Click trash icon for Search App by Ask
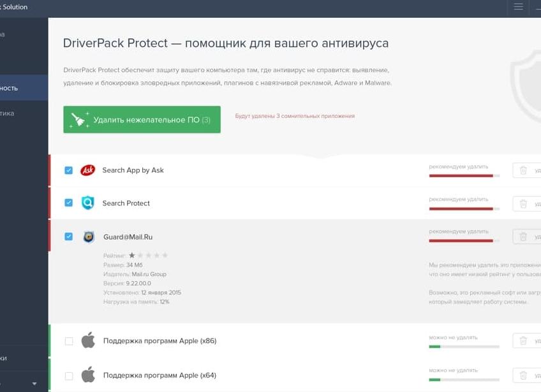The height and width of the screenshot is (392, 541). (523, 170)
